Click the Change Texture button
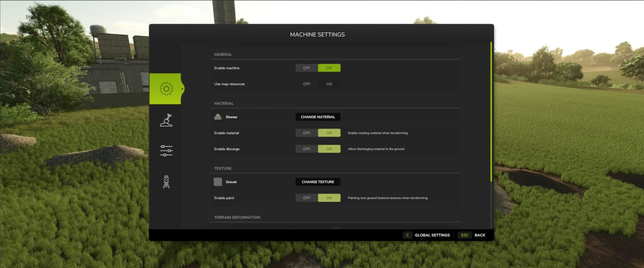Image resolution: width=644 pixels, height=268 pixels. tap(318, 182)
